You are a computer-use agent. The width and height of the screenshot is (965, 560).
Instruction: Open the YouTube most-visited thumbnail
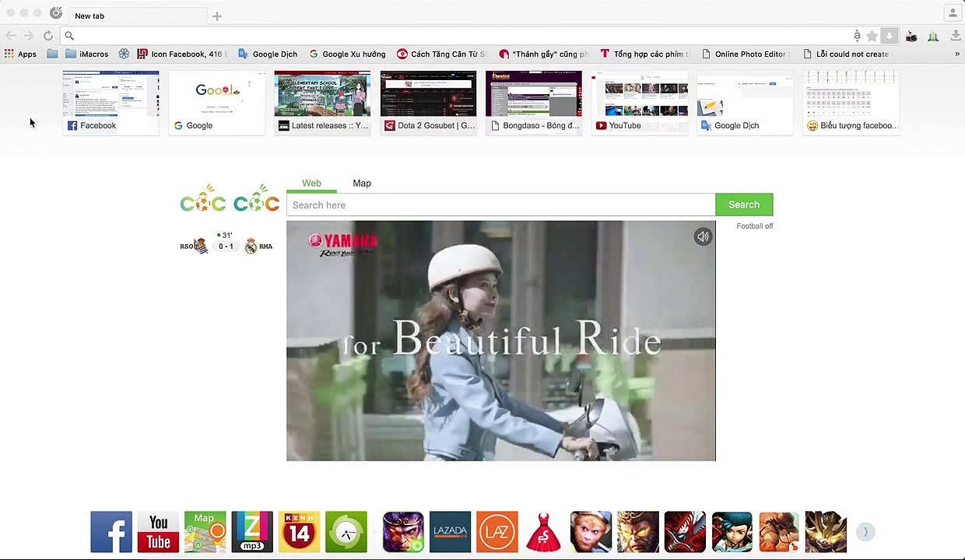click(x=640, y=103)
